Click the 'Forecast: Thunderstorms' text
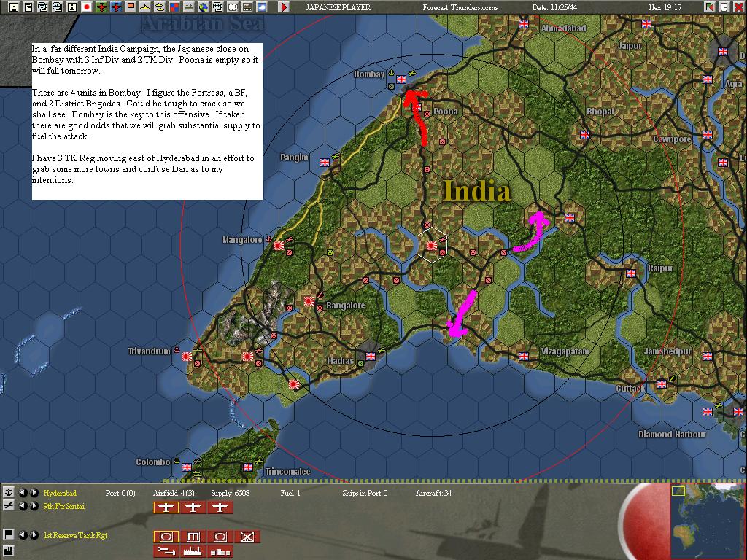747x560 pixels. pos(460,7)
